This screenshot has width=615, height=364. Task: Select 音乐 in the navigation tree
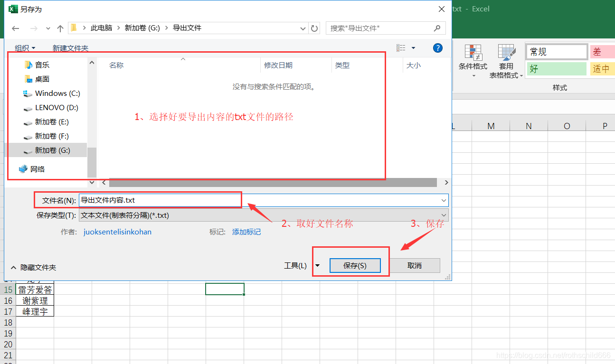tap(42, 65)
